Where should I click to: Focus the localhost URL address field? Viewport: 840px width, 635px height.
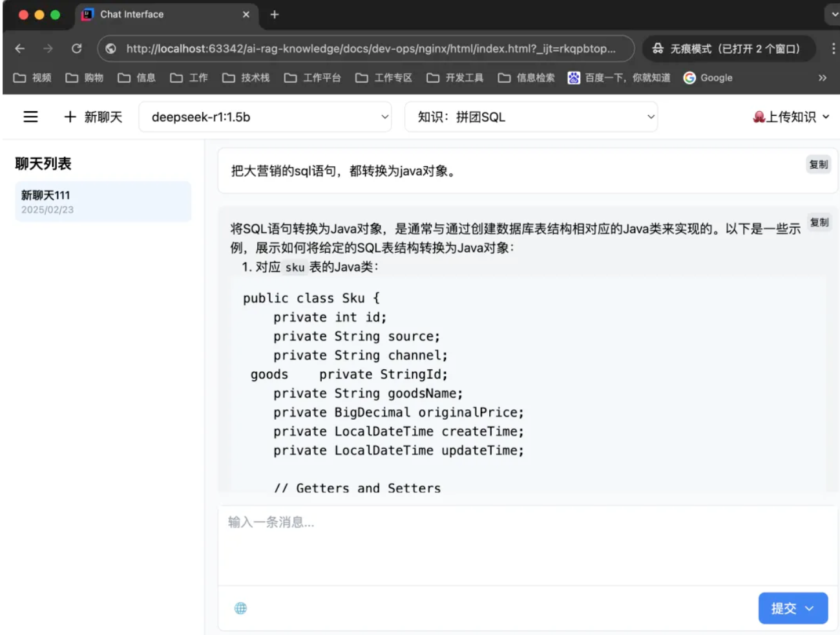click(371, 48)
